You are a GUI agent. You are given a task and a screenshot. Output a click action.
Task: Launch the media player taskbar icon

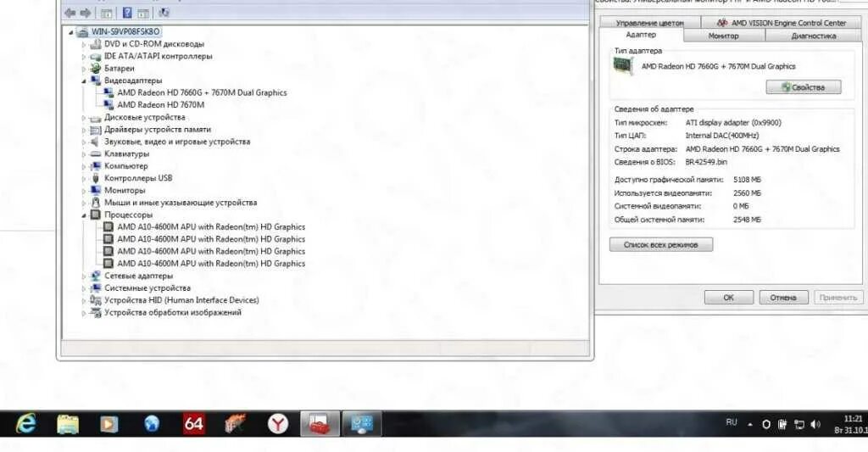(108, 424)
